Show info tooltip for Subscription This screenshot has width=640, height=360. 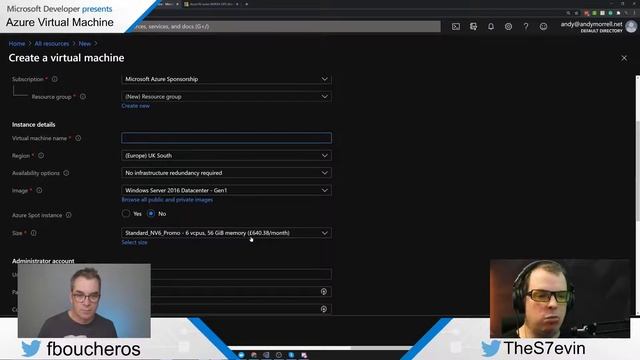pos(55,79)
